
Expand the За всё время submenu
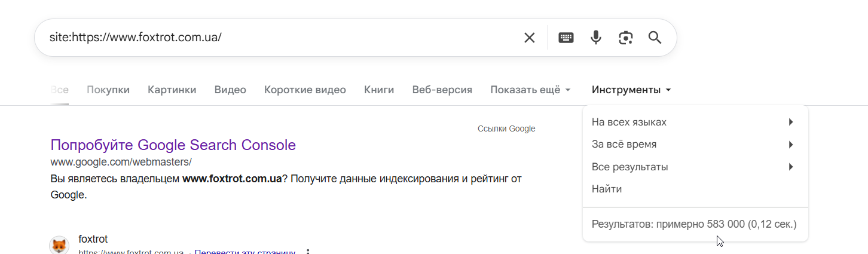(x=695, y=145)
